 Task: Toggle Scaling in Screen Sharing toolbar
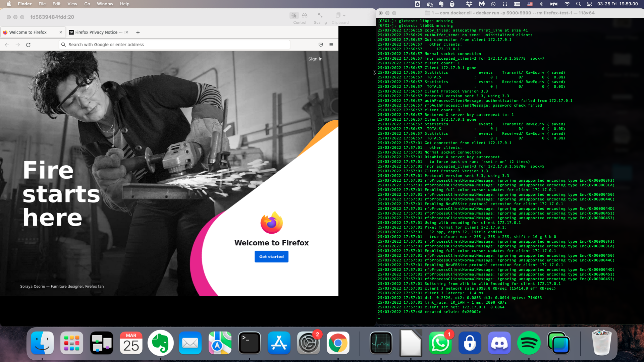tap(320, 15)
